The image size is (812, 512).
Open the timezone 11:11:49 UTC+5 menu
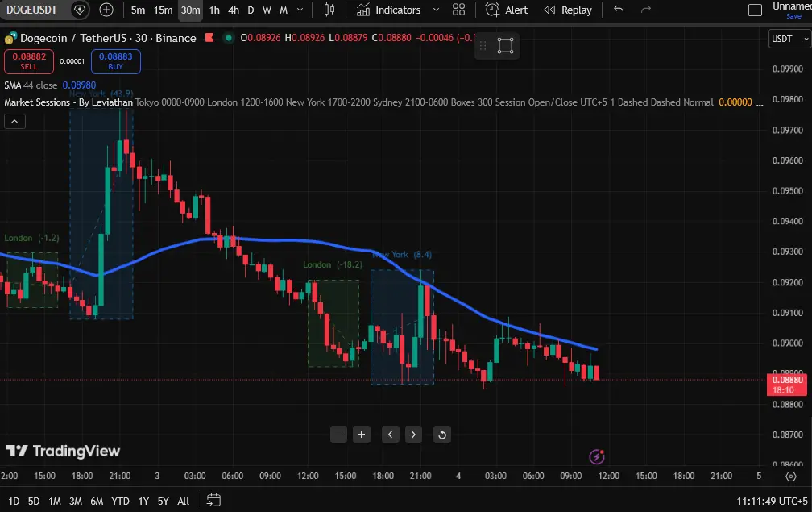click(x=772, y=502)
